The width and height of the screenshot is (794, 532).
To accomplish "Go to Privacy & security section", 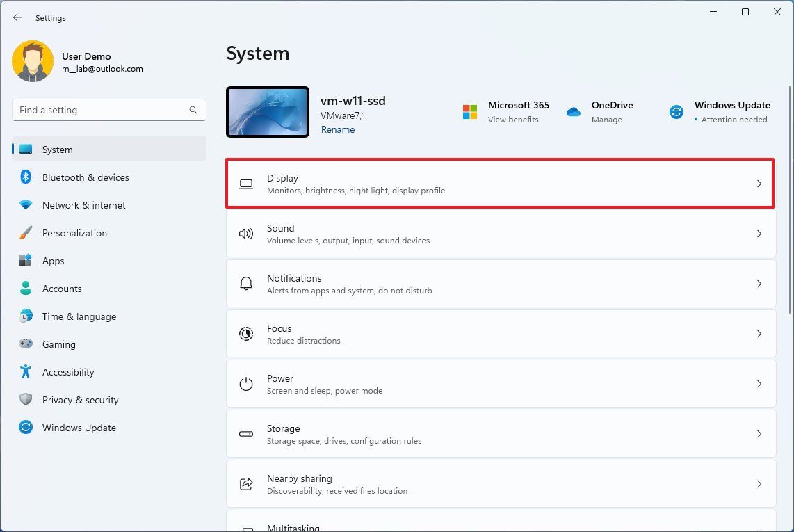I will point(80,400).
